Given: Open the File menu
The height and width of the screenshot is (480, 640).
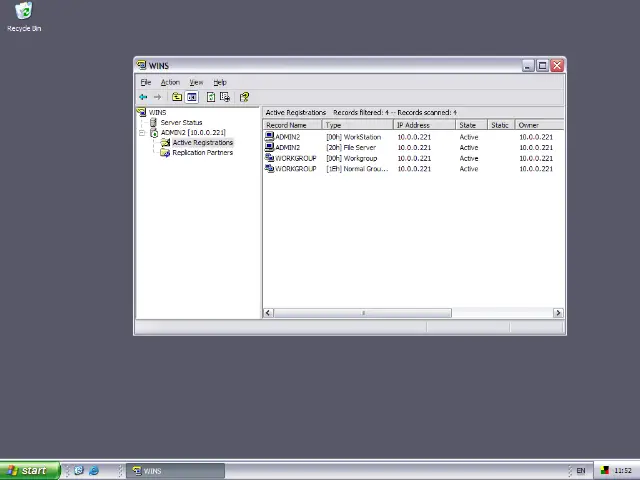Looking at the screenshot, I should (x=146, y=82).
